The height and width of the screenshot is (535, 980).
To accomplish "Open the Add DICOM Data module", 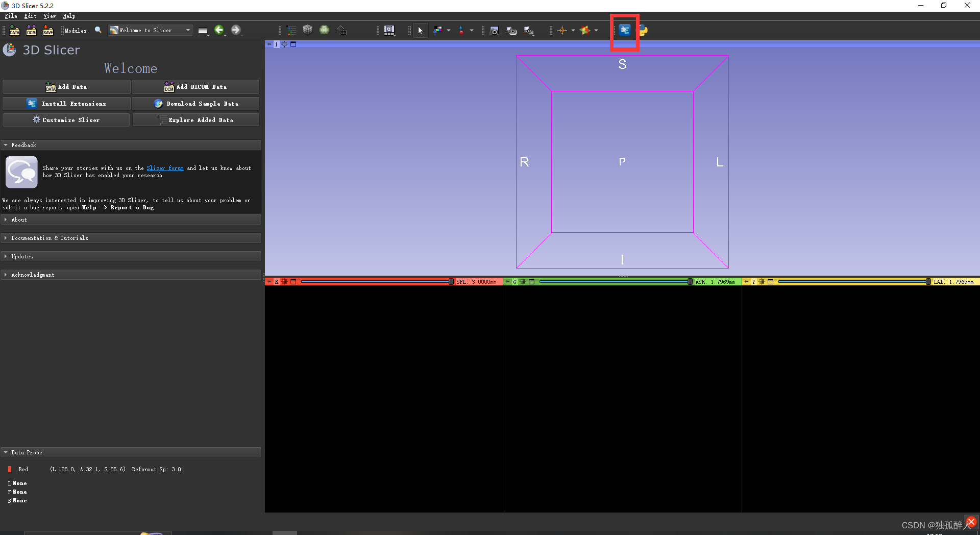I will (x=31, y=30).
